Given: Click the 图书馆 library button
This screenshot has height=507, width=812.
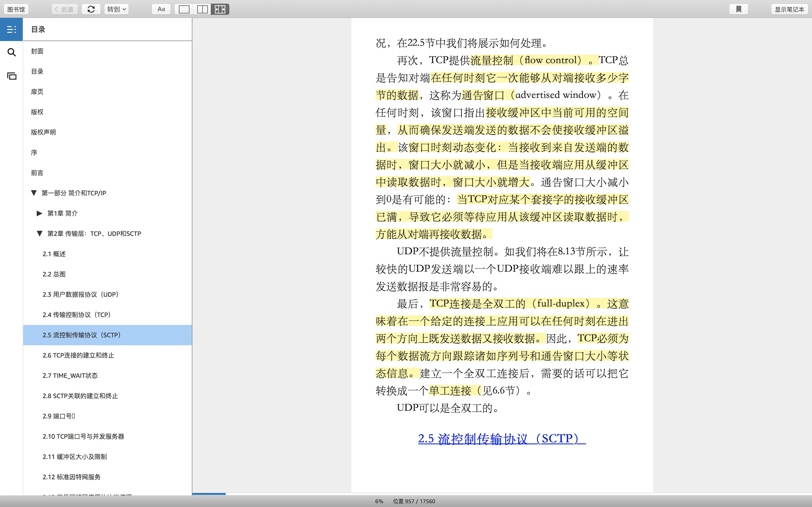Looking at the screenshot, I should (x=16, y=9).
